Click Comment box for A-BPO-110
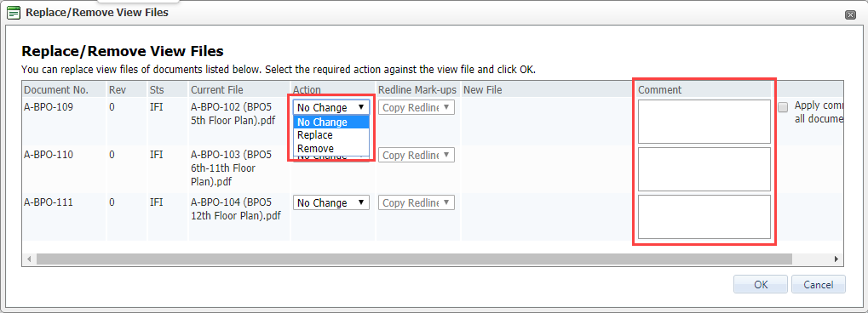The width and height of the screenshot is (868, 313). tap(704, 169)
